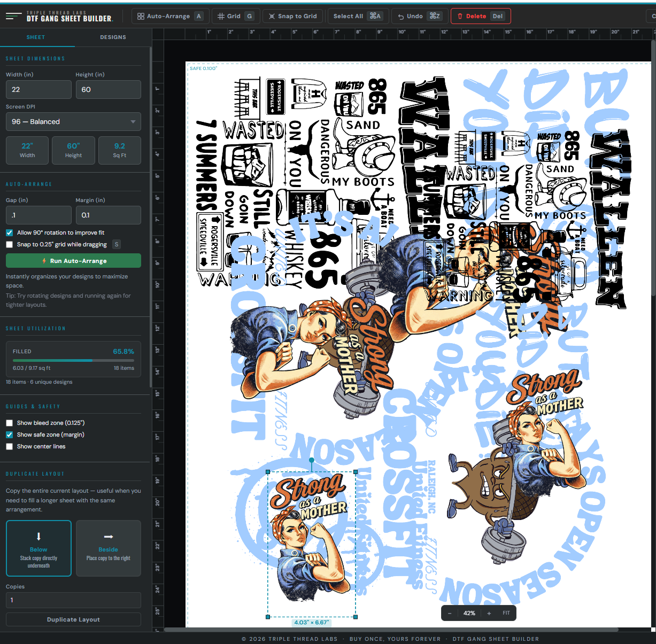656x644 pixels.
Task: Click the DTF Gang Sheet Builder logo text
Action: click(x=70, y=18)
